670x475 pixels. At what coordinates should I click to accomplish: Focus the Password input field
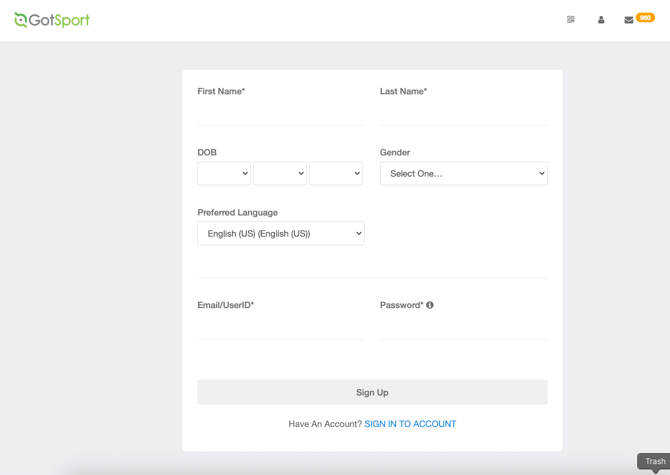pos(464,328)
